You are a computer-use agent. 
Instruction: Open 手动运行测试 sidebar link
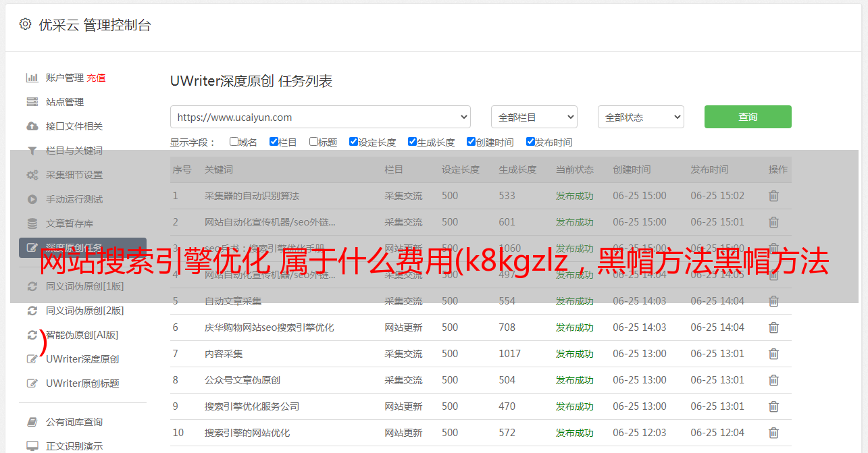coord(74,199)
